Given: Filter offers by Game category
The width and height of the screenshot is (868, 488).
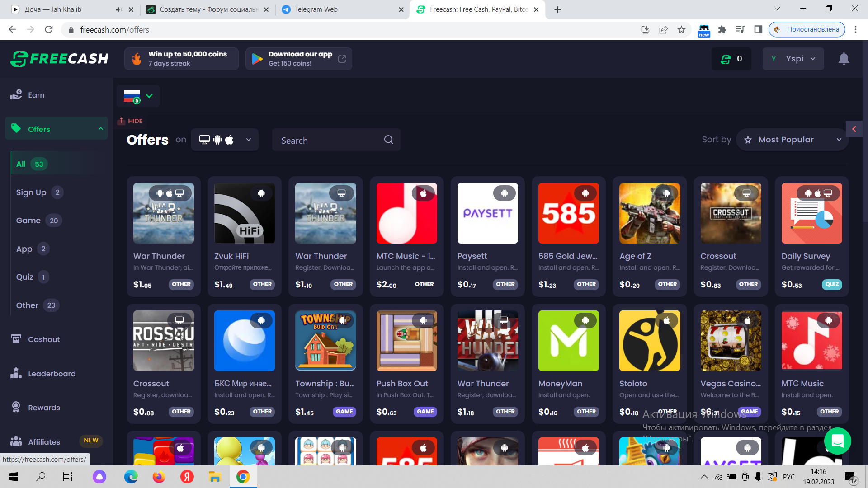Looking at the screenshot, I should pyautogui.click(x=39, y=221).
